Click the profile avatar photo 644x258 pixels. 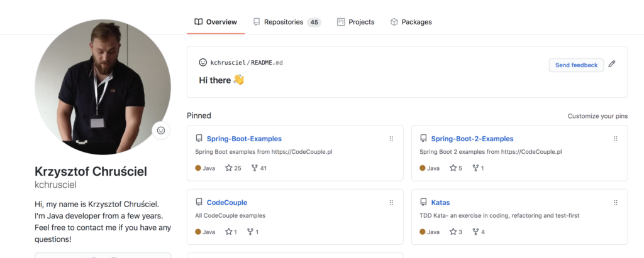103,87
